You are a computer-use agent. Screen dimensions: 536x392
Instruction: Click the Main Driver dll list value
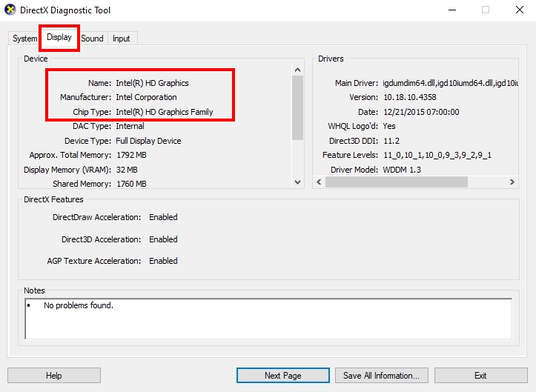click(x=450, y=83)
